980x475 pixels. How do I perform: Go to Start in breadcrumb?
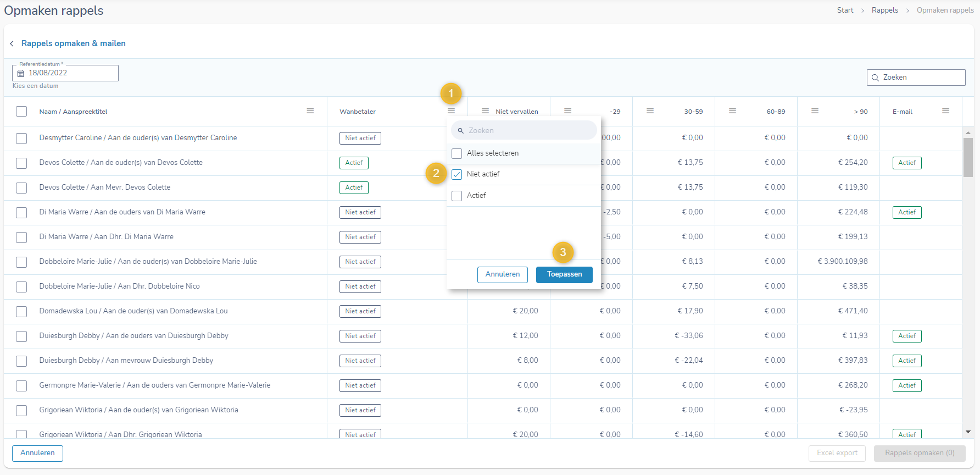point(845,10)
